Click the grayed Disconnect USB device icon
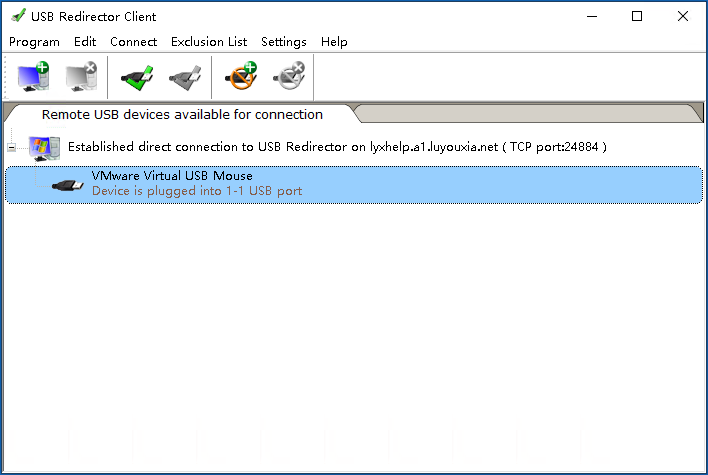The width and height of the screenshot is (708, 475). (x=185, y=77)
